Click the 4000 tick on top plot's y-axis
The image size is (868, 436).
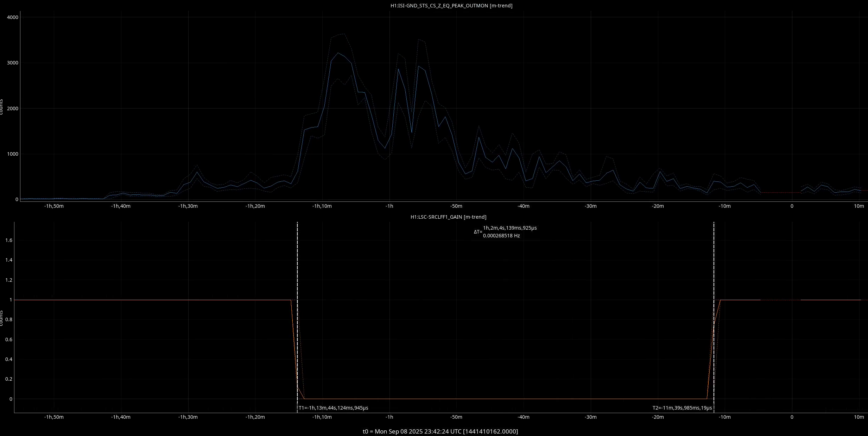coord(13,17)
